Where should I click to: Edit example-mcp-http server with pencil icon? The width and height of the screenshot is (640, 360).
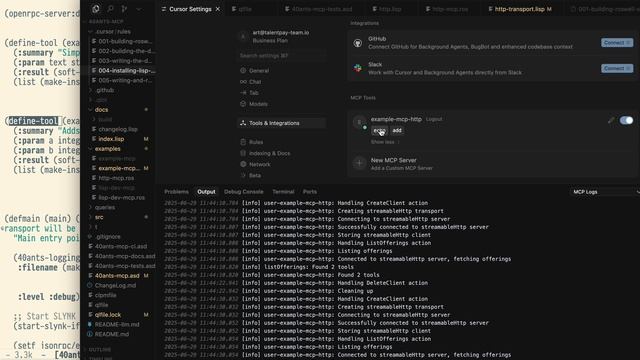pos(611,120)
